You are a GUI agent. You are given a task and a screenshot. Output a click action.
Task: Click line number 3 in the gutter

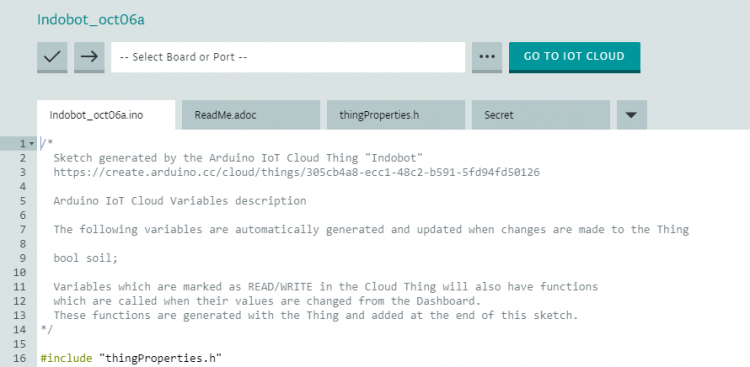click(x=22, y=172)
